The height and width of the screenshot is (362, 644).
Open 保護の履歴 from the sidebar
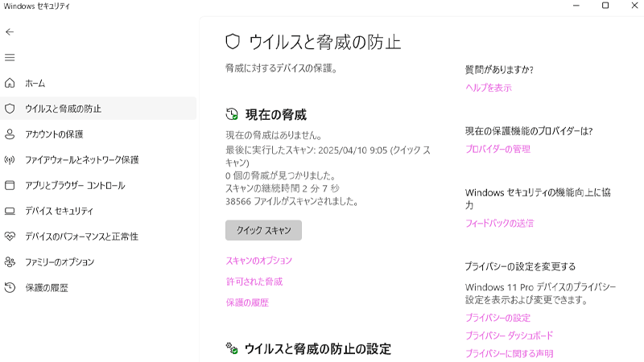point(98,287)
